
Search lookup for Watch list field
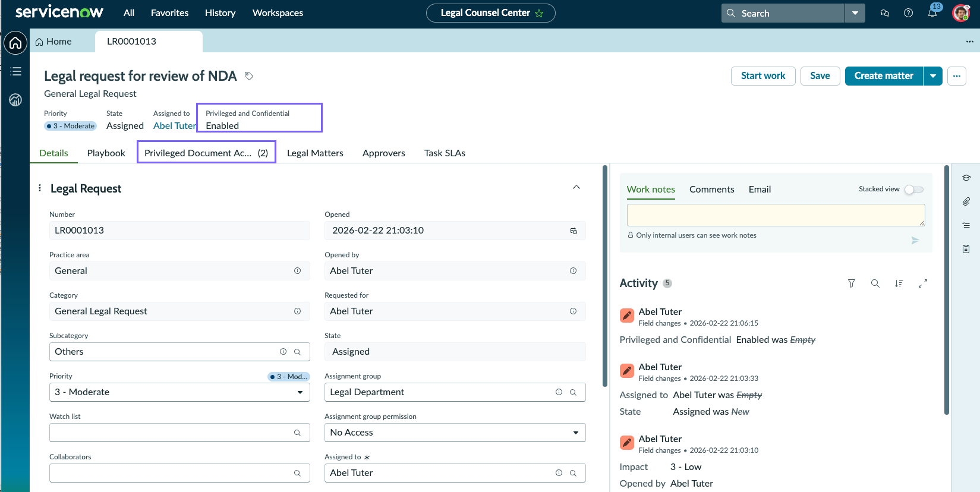pos(297,433)
